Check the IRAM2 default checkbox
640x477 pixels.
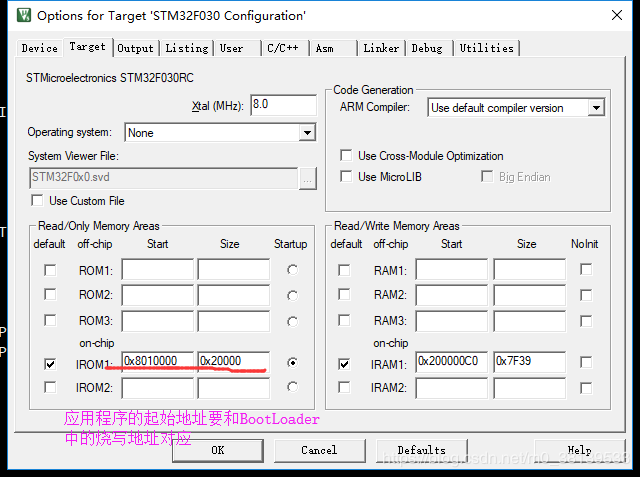tap(344, 387)
